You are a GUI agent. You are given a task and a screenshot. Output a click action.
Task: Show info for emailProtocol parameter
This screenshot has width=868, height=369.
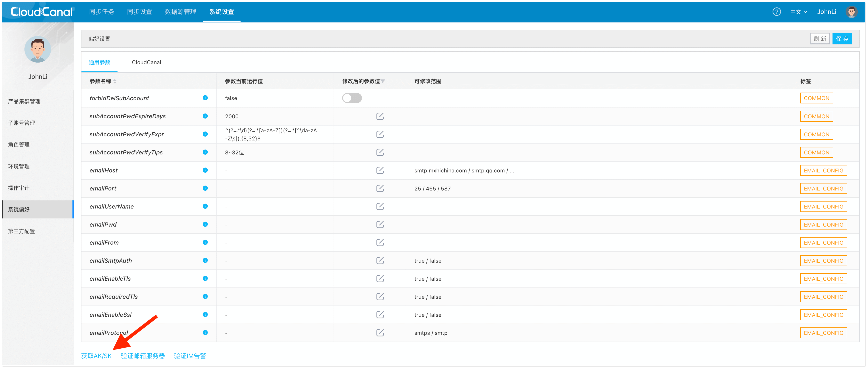[x=205, y=333]
